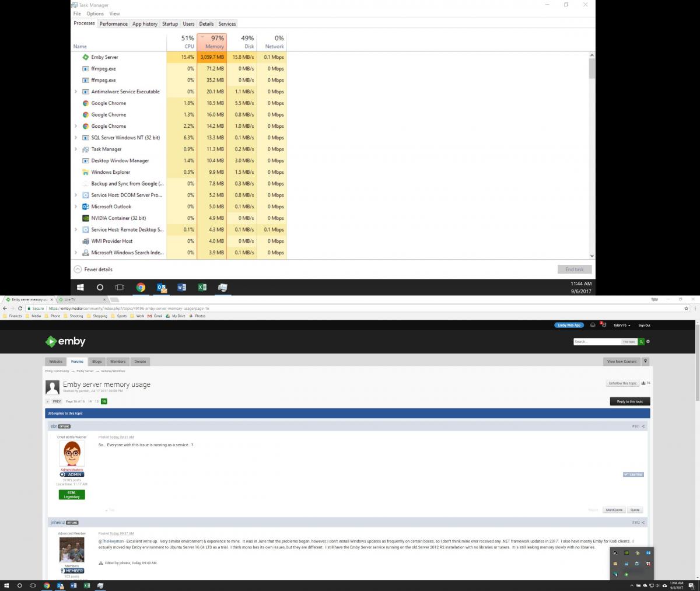Open the TylerV76 user dropdown
Image resolution: width=700 pixels, height=591 pixels.
622,325
